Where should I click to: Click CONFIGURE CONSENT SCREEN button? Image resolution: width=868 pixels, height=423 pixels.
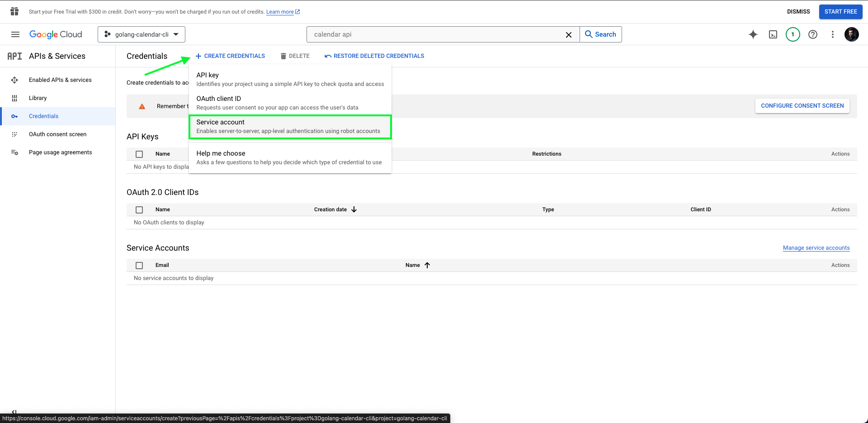(802, 106)
